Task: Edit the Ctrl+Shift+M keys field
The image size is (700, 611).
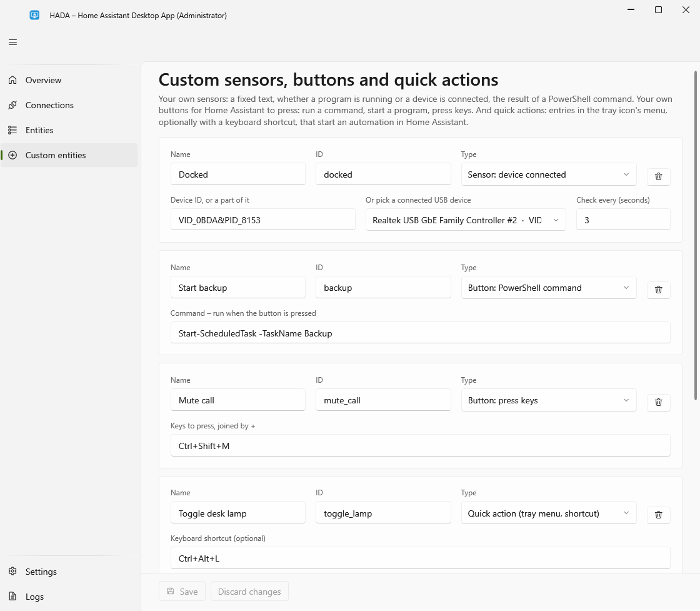Action: 420,446
